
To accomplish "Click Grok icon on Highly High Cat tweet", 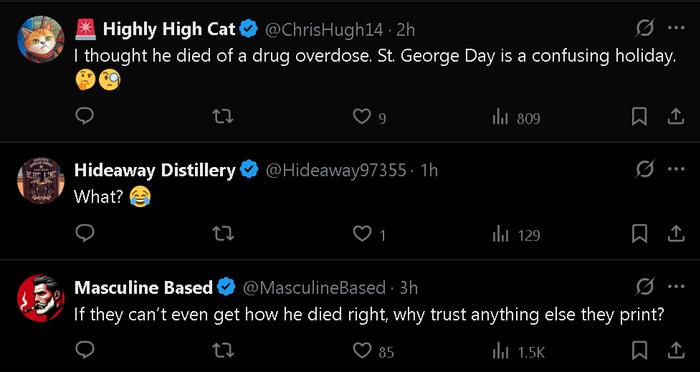I will [x=646, y=29].
